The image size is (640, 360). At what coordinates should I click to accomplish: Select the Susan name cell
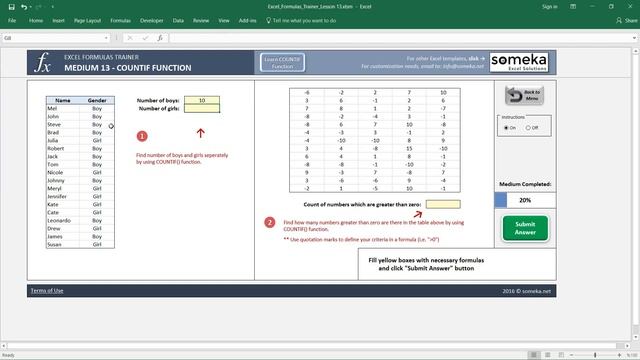pyautogui.click(x=63, y=244)
